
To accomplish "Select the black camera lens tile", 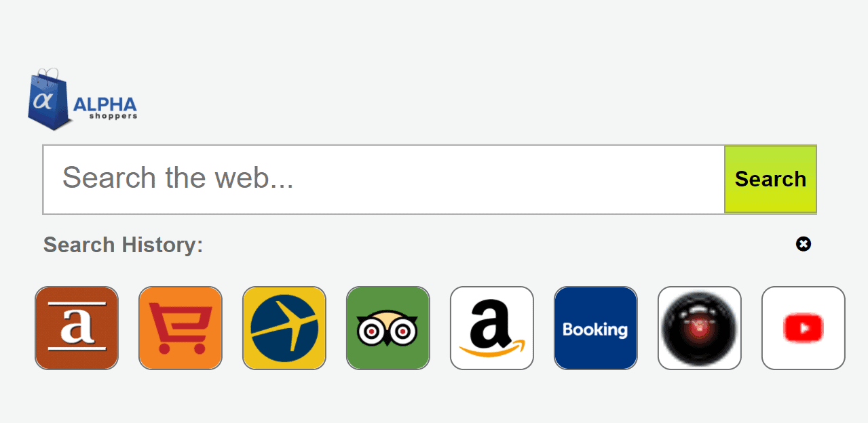I will click(700, 328).
